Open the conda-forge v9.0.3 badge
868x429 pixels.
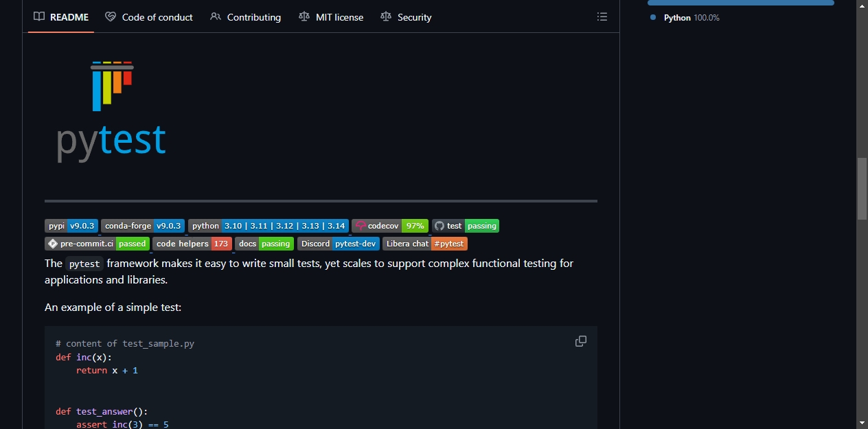click(143, 226)
